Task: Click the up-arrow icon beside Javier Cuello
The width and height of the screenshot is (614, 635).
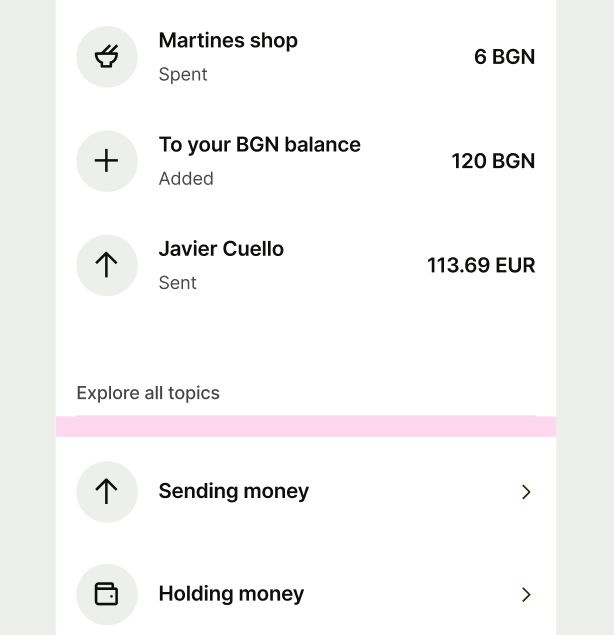Action: (106, 265)
